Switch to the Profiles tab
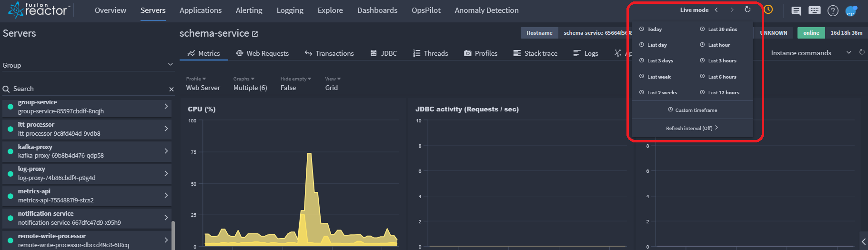 (x=481, y=53)
